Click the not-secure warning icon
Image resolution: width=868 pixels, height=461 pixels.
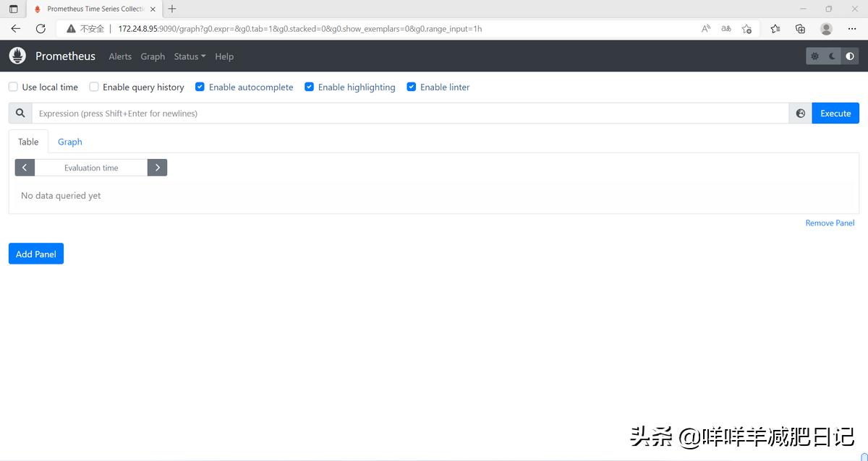pyautogui.click(x=71, y=29)
